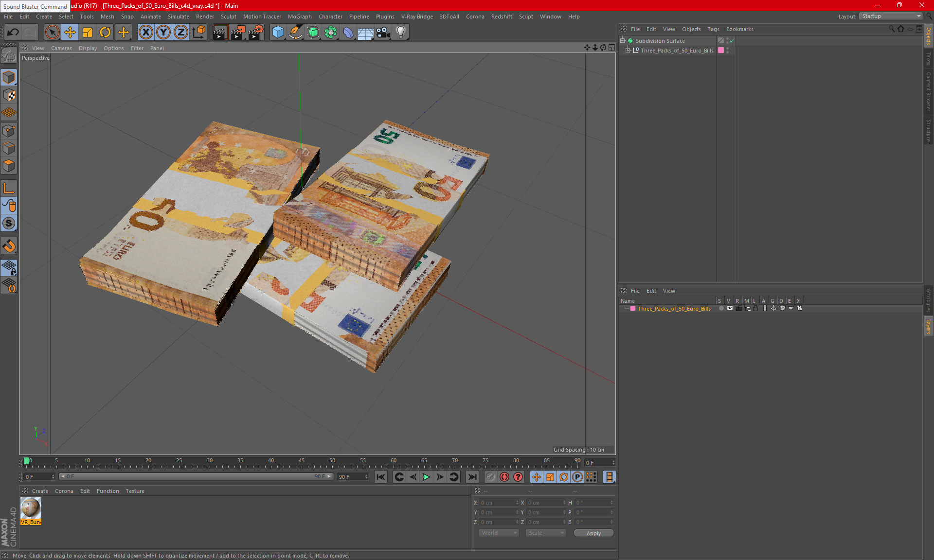Go to end of animation
Viewport: 934px width, 560px height.
point(472,477)
